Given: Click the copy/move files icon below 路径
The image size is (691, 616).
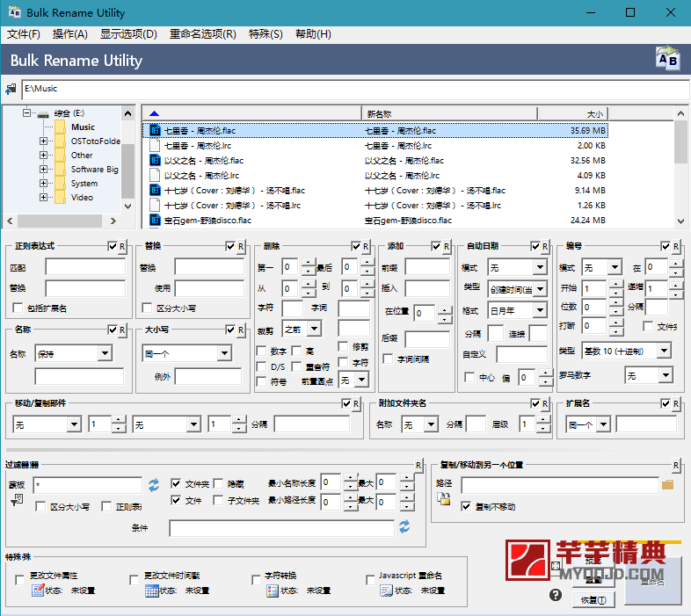Looking at the screenshot, I should pyautogui.click(x=444, y=498).
